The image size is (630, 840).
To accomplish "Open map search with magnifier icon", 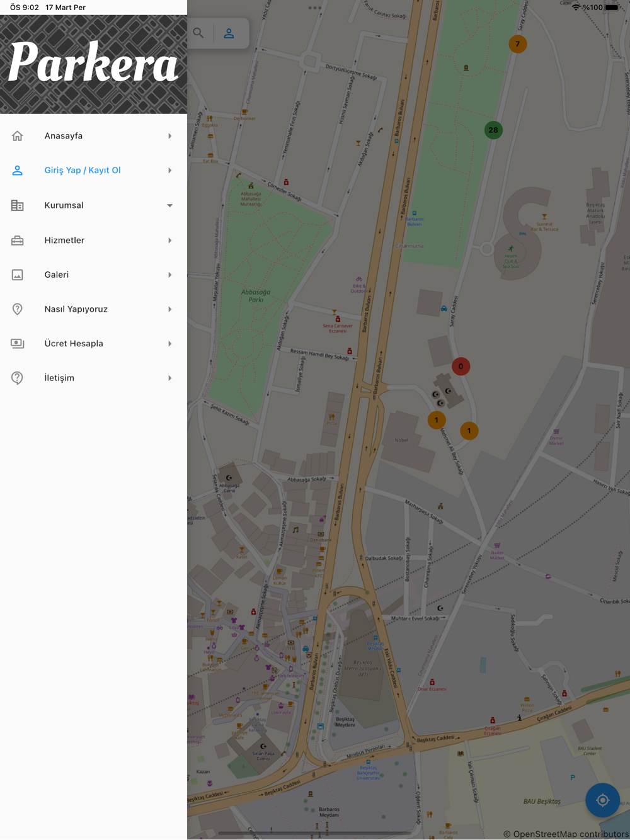I will [198, 33].
